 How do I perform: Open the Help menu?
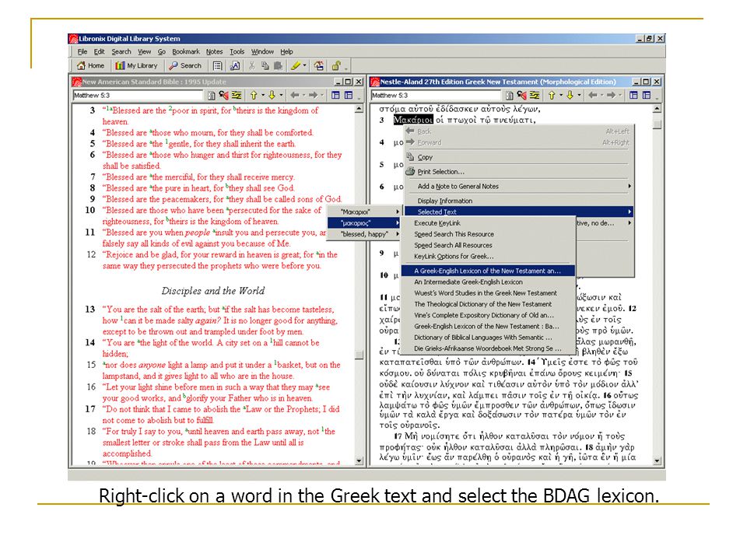tap(286, 51)
